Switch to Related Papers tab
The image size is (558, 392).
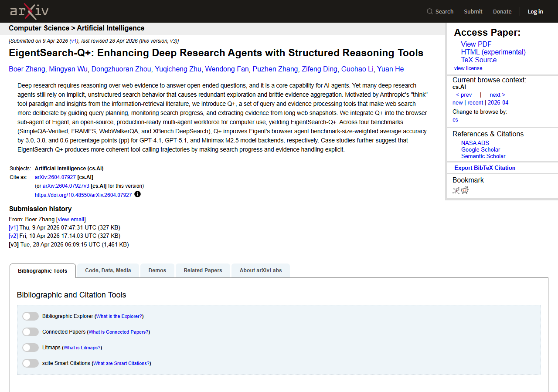tap(203, 270)
